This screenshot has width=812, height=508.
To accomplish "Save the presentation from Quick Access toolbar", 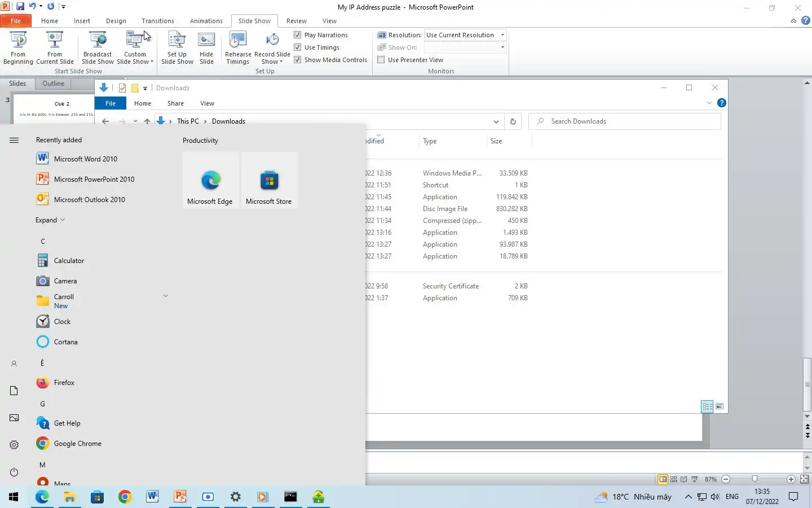I will (x=20, y=7).
